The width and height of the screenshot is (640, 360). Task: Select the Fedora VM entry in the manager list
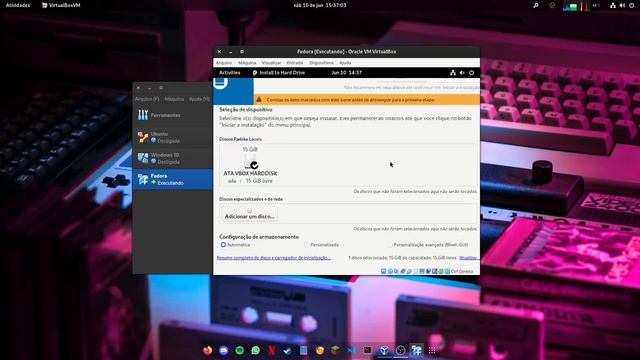pyautogui.click(x=172, y=179)
